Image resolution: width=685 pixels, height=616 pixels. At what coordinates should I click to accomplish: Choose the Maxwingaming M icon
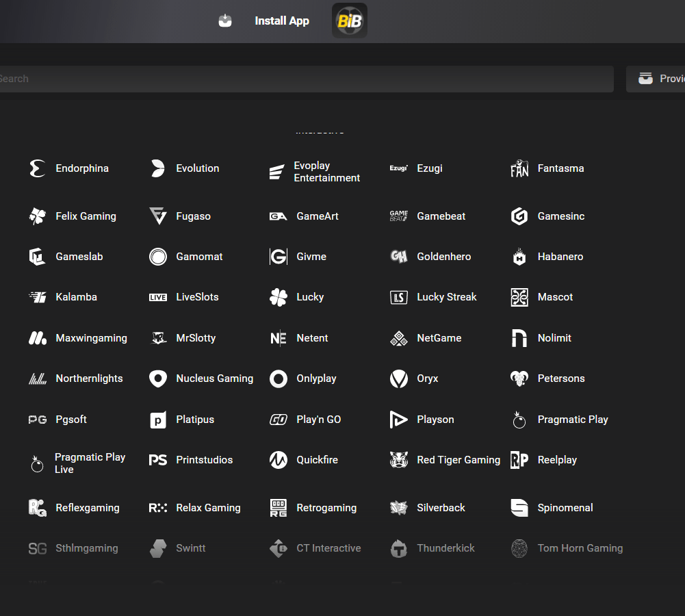click(x=37, y=338)
